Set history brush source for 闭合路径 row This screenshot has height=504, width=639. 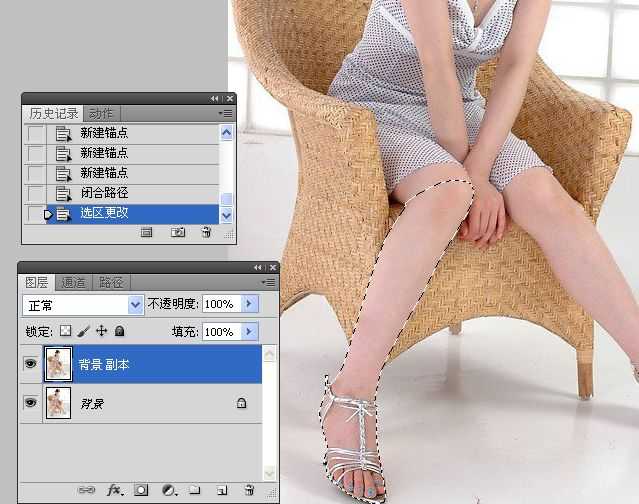[x=35, y=193]
